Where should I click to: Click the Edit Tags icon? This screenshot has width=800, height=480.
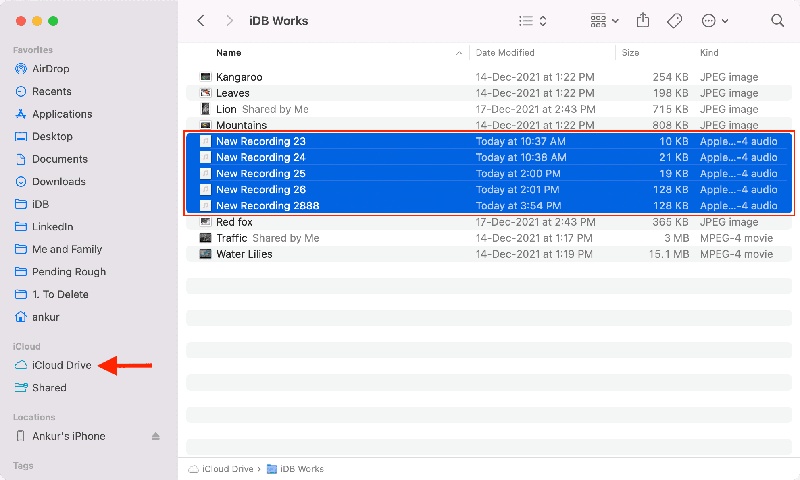pyautogui.click(x=674, y=21)
